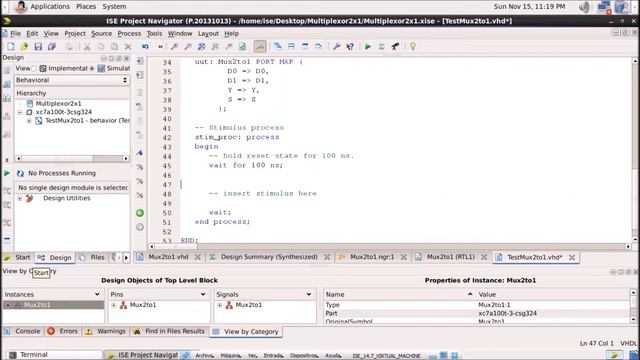
Task: Open the Mux2to1.ngr:1 tab
Action: click(372, 257)
